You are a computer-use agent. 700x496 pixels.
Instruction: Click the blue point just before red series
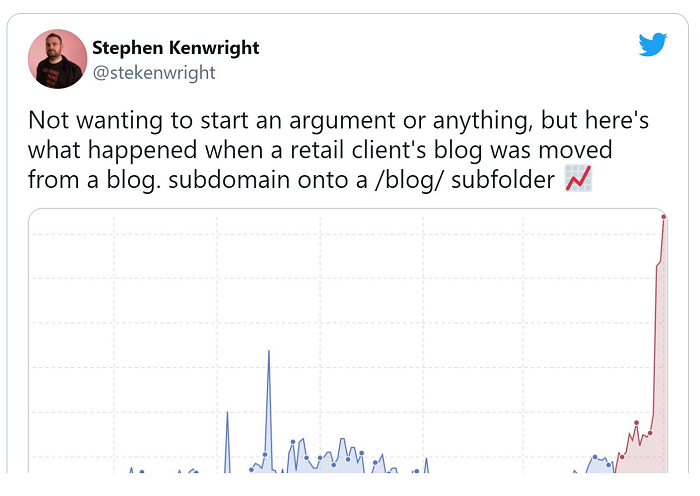608,465
